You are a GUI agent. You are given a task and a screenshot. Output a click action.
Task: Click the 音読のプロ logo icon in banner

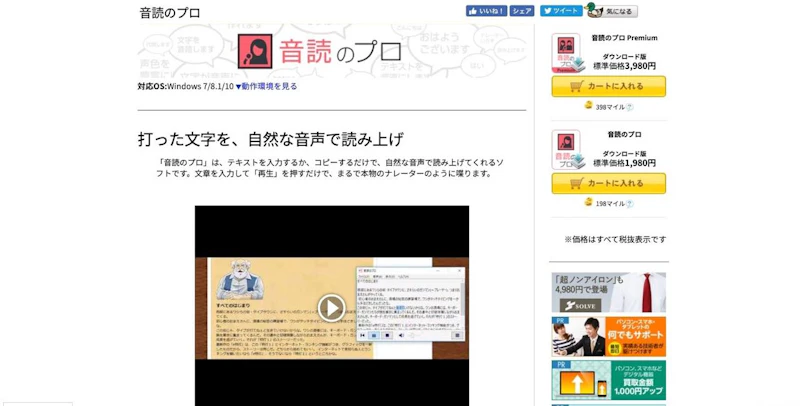[x=255, y=51]
